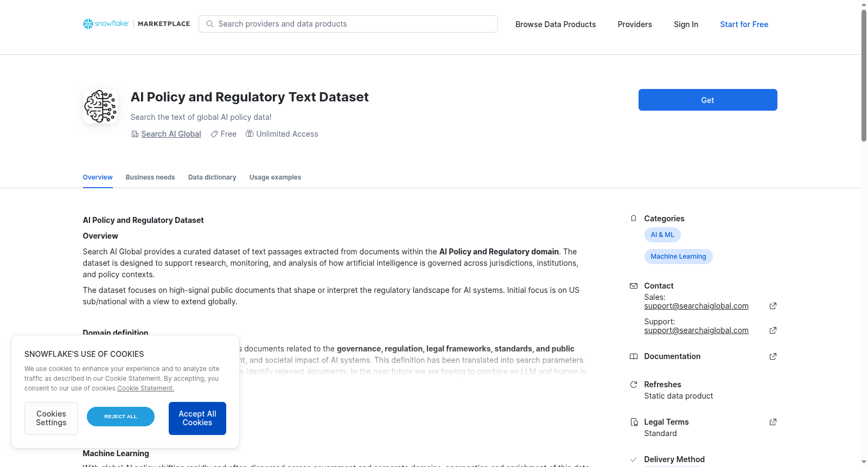Switch to the Overview tab
The image size is (868, 467).
coord(98,177)
